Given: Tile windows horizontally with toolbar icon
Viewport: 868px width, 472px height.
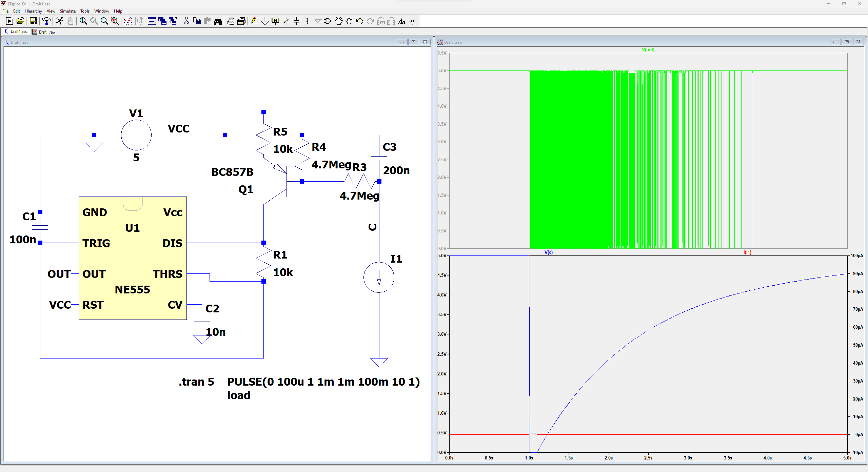Looking at the screenshot, I should pos(152,21).
